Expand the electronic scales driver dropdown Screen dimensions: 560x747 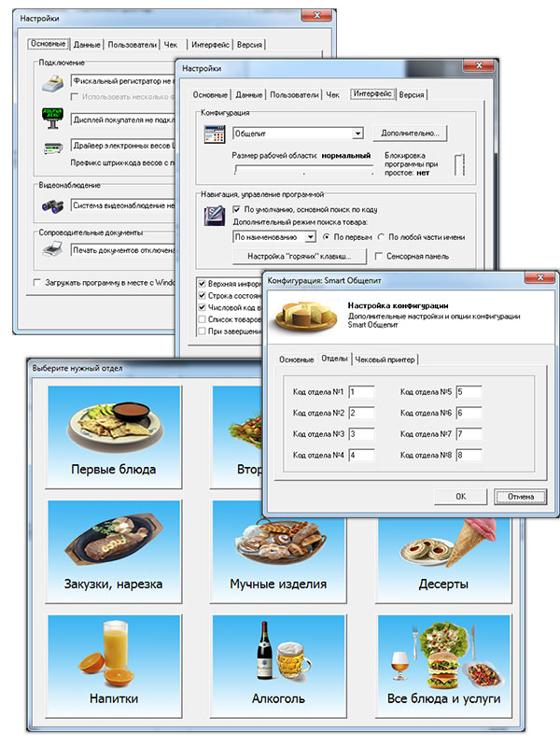click(x=121, y=147)
